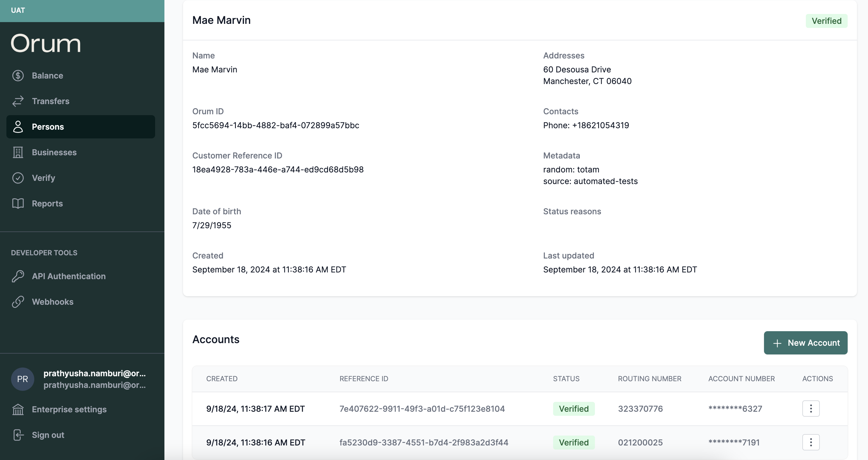Go to the Transfers section
868x460 pixels.
(x=51, y=101)
